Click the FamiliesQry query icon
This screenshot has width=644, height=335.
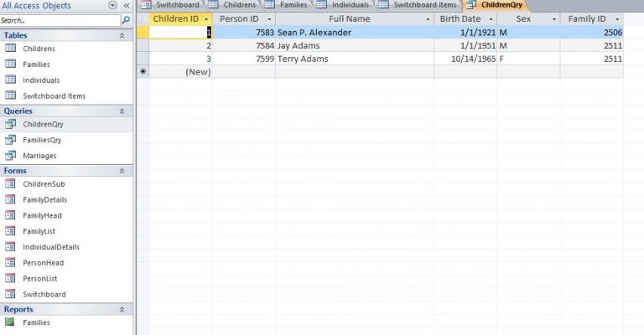coord(10,140)
